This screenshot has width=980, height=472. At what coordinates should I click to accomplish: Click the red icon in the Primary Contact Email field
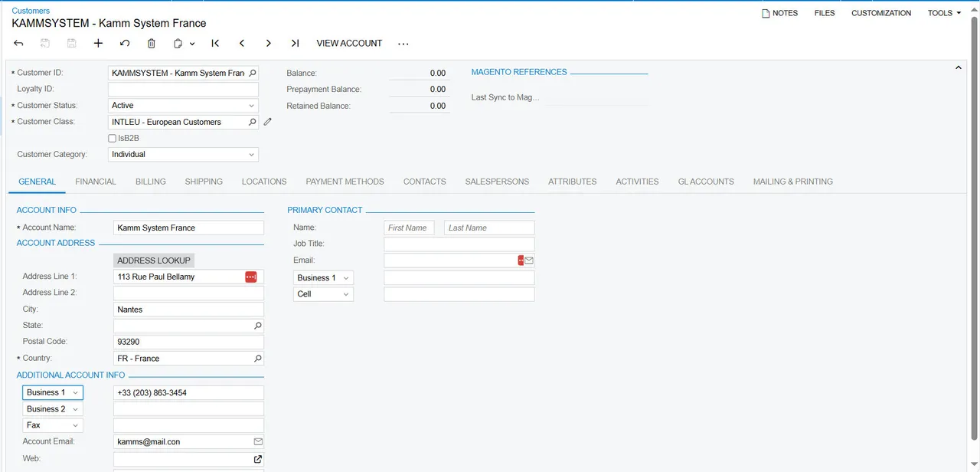click(x=521, y=261)
